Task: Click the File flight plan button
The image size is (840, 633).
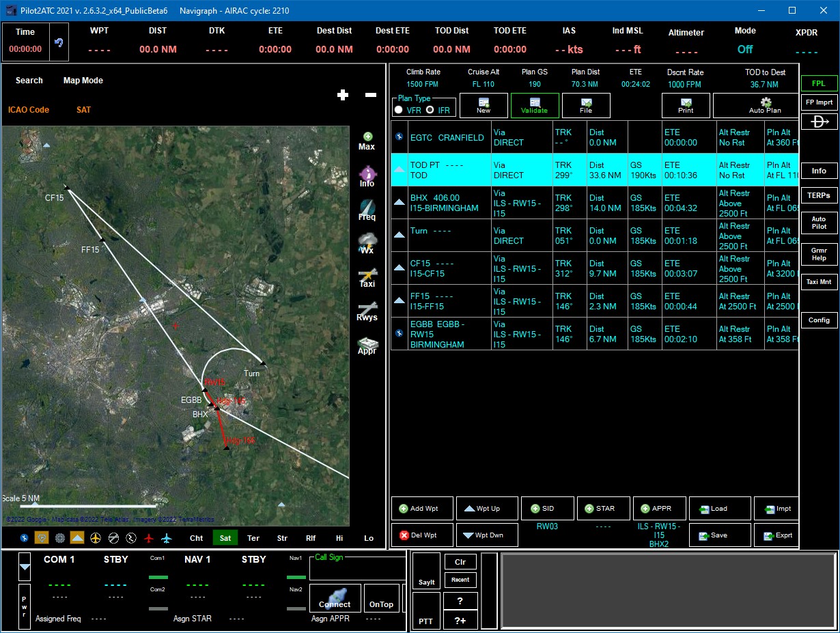Action: [x=586, y=106]
